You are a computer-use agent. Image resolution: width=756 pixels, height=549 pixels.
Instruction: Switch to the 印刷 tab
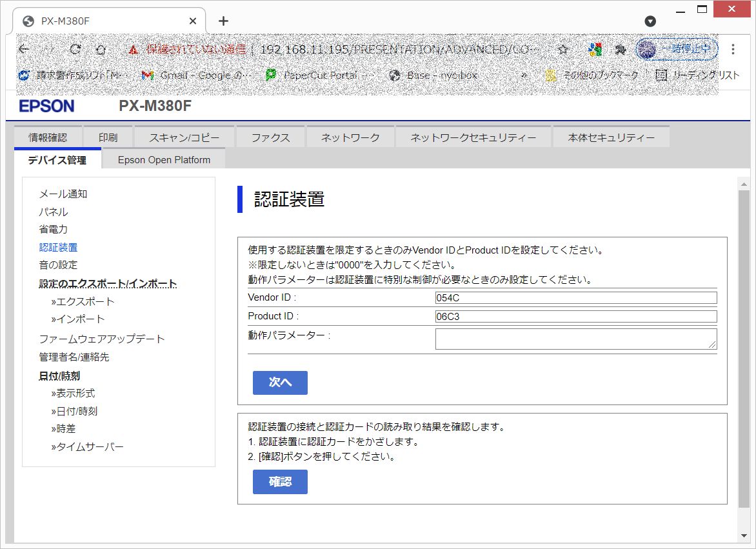(x=108, y=137)
